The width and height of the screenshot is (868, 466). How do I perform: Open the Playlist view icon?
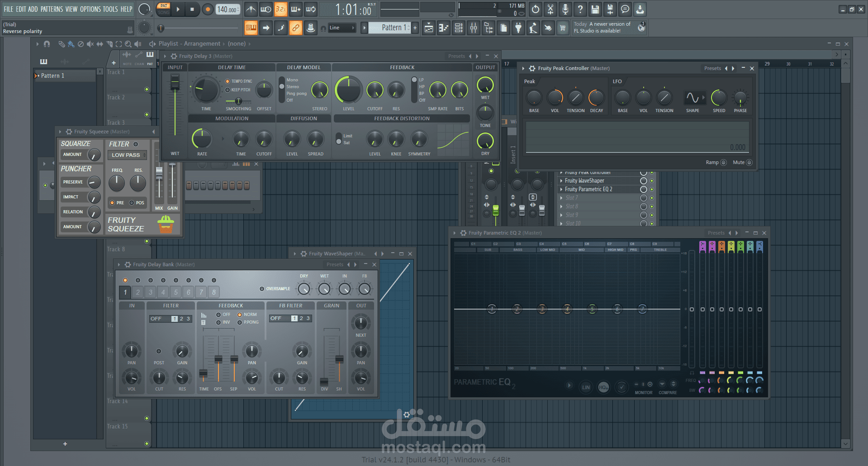pyautogui.click(x=429, y=28)
